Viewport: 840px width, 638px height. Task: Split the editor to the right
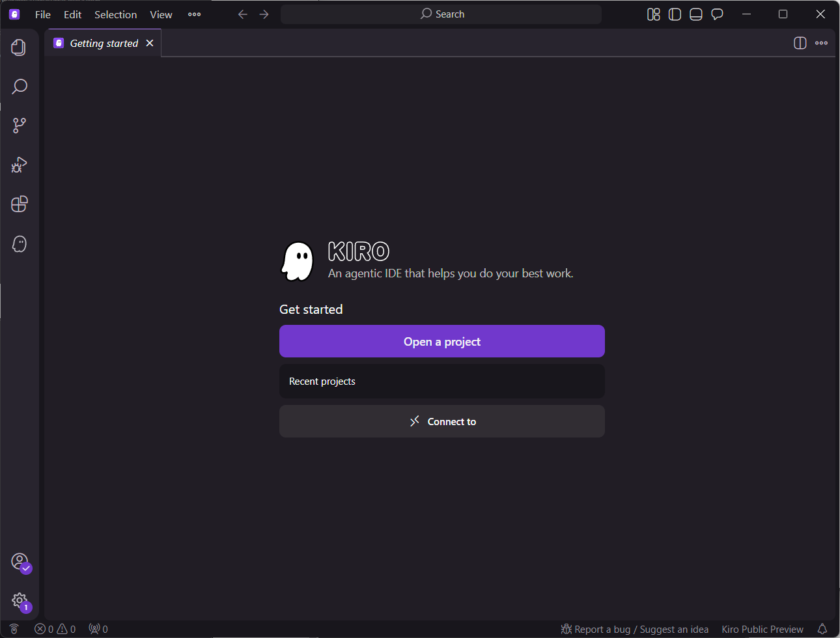pos(800,43)
